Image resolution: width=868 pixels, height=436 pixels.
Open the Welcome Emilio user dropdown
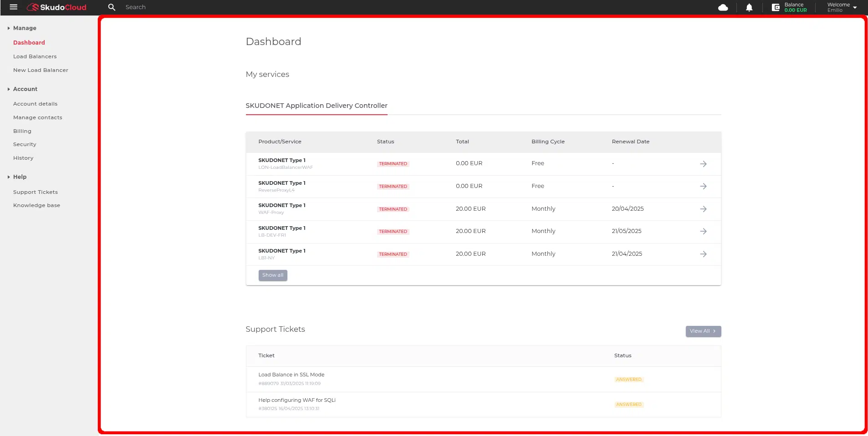(x=842, y=7)
